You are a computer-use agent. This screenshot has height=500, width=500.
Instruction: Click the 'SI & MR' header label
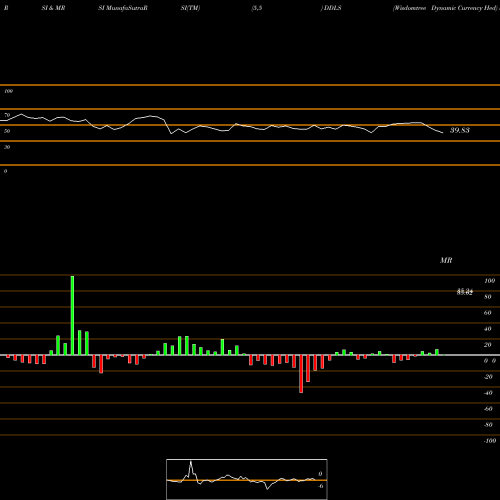point(53,8)
